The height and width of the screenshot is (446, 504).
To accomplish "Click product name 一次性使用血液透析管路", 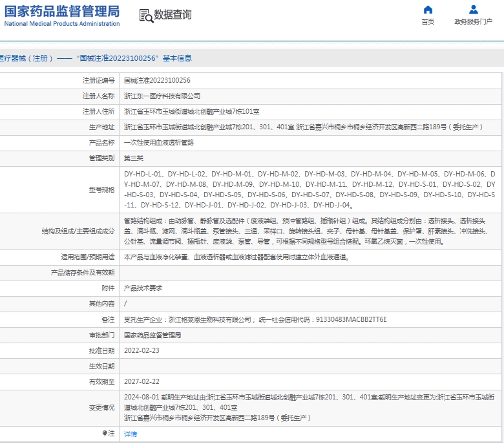I will click(x=159, y=142).
